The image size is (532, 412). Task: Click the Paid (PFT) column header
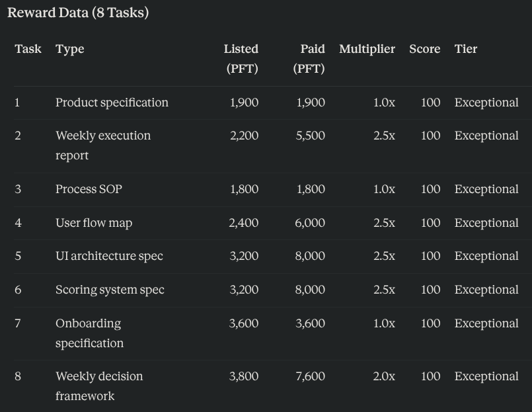click(309, 59)
